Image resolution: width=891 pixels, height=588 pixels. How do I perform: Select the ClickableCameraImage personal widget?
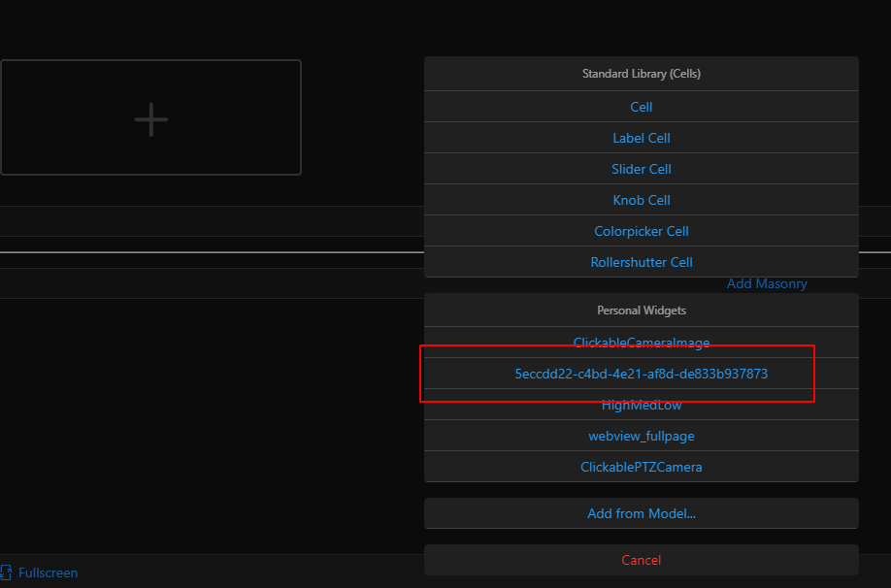pos(641,342)
